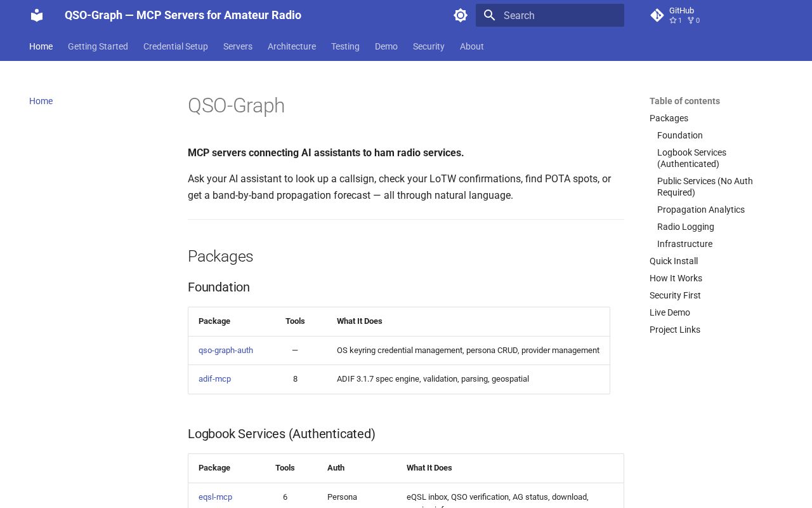Screen dimensions: 812x508
Task: Switch to the Home tab
Action: (x=41, y=46)
